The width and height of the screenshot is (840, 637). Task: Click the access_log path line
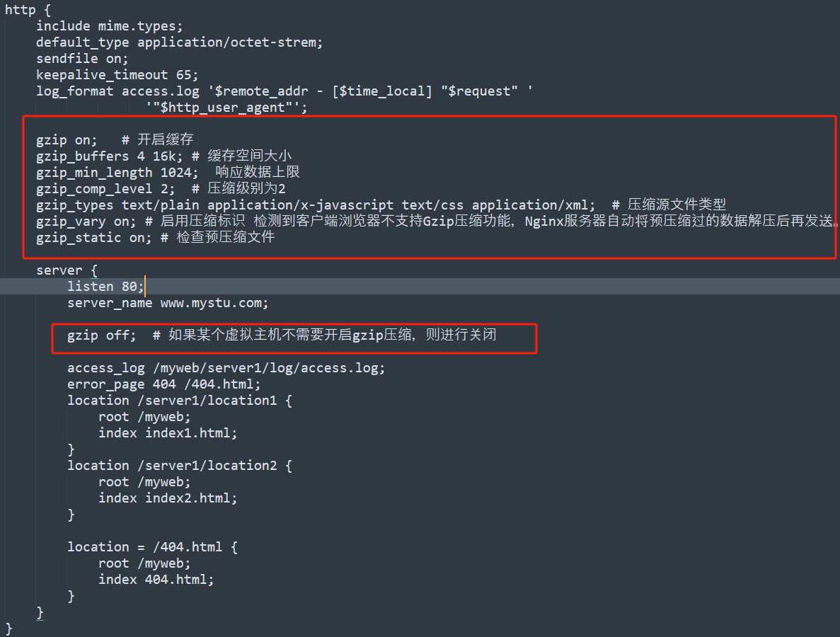[x=226, y=368]
